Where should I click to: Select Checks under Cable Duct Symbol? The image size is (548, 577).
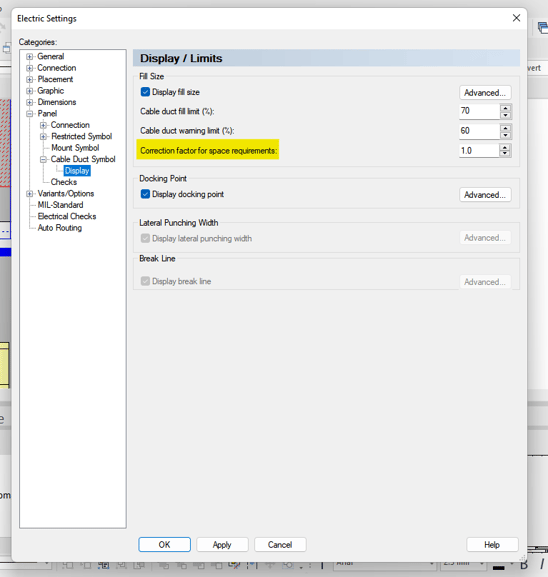tap(64, 182)
